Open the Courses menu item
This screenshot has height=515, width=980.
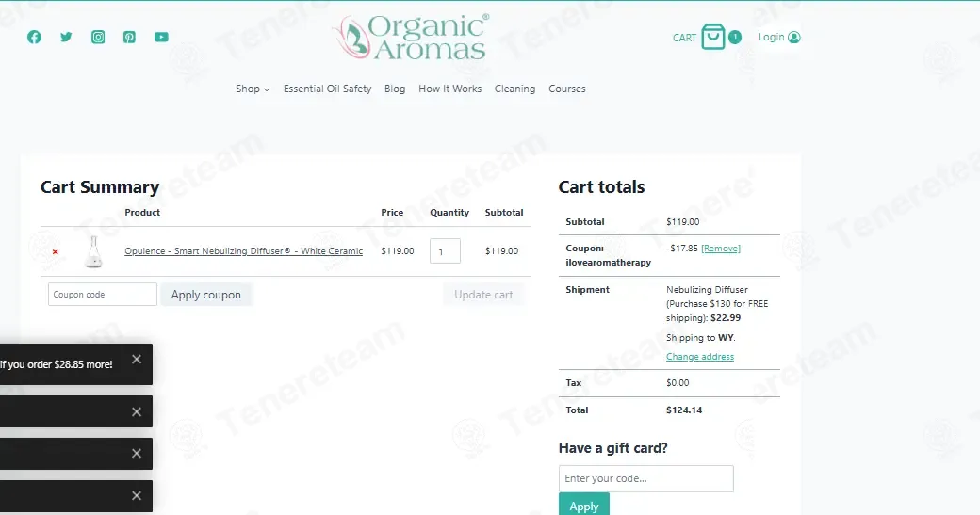[x=567, y=89]
